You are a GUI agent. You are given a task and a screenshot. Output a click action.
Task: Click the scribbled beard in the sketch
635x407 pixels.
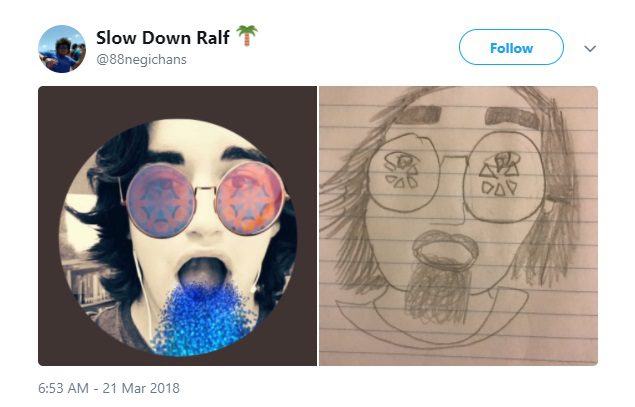coord(441,289)
